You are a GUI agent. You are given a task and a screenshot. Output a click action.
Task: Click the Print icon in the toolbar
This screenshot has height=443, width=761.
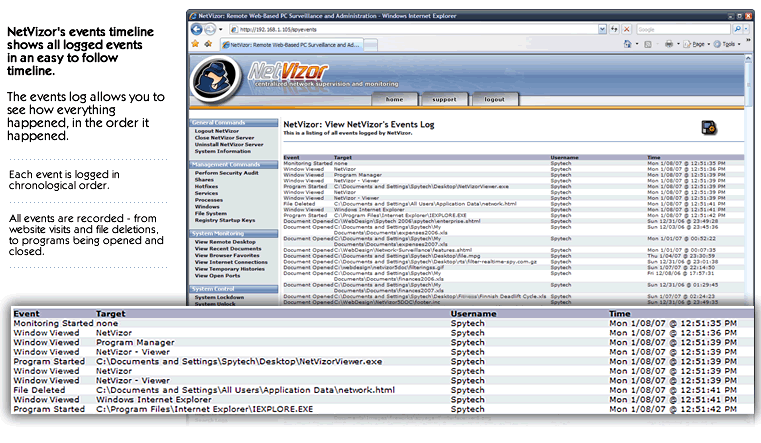(669, 44)
